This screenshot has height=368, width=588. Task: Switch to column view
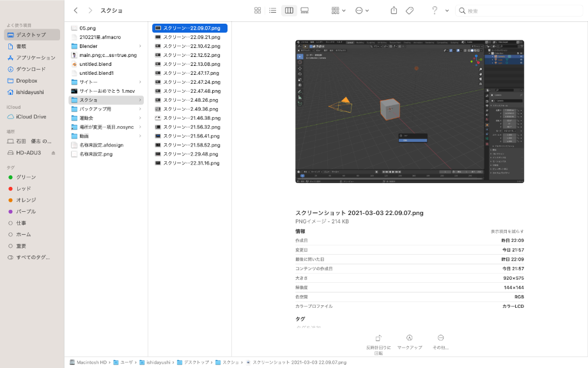[x=289, y=10]
